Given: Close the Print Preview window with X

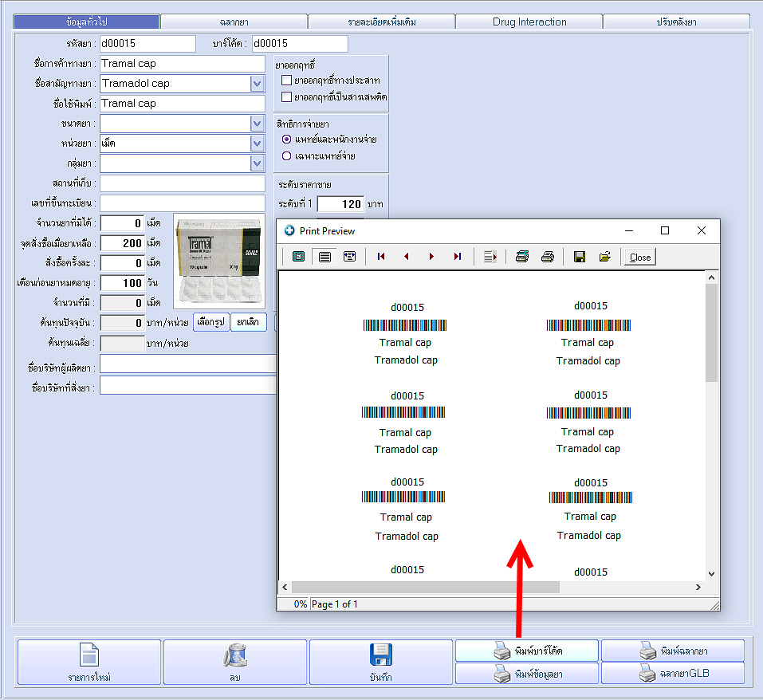Looking at the screenshot, I should pyautogui.click(x=701, y=230).
